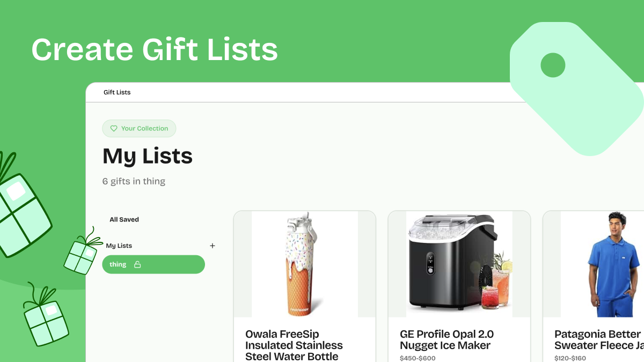Screen dimensions: 644x362
Task: Click the My Lists sidebar section label
Action: point(118,245)
